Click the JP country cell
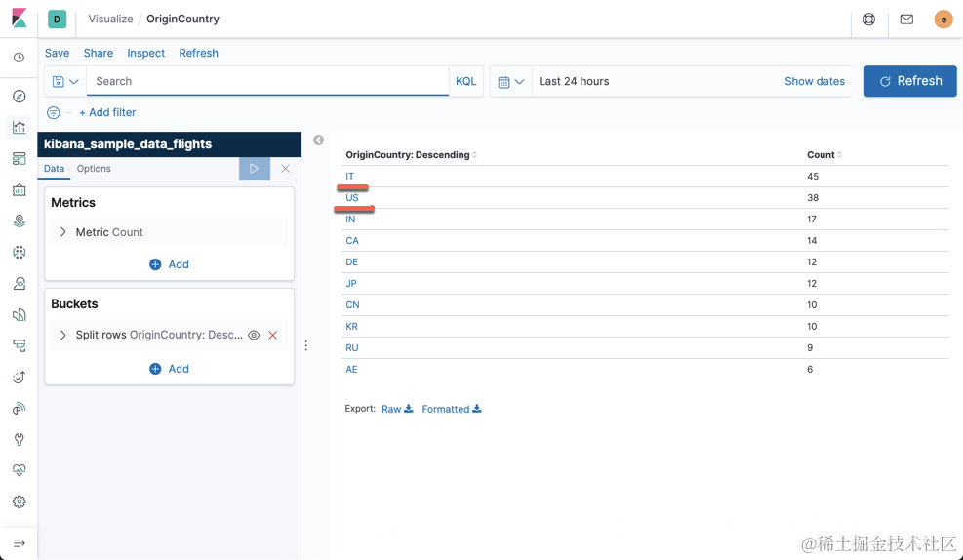 [351, 284]
